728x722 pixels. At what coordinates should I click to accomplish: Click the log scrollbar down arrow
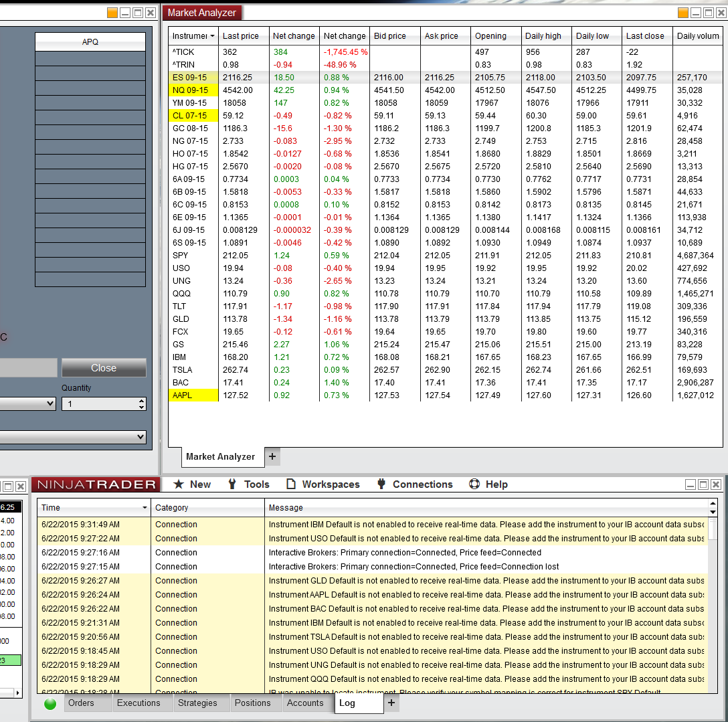[713, 512]
